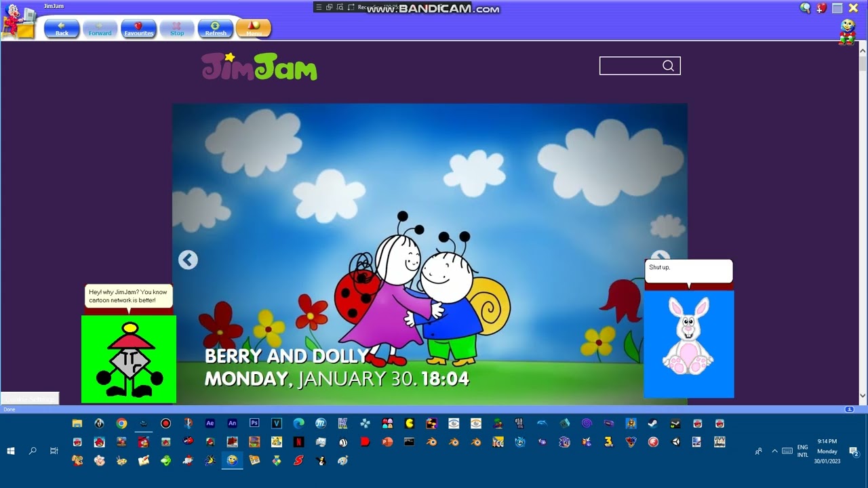Open the red record button app
The image size is (868, 488).
165,423
